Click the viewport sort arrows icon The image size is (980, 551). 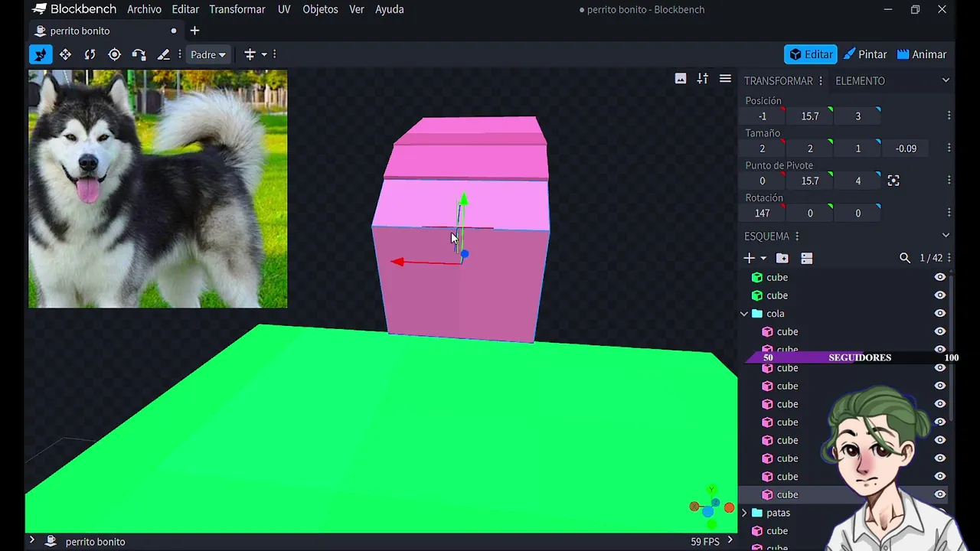tap(703, 79)
